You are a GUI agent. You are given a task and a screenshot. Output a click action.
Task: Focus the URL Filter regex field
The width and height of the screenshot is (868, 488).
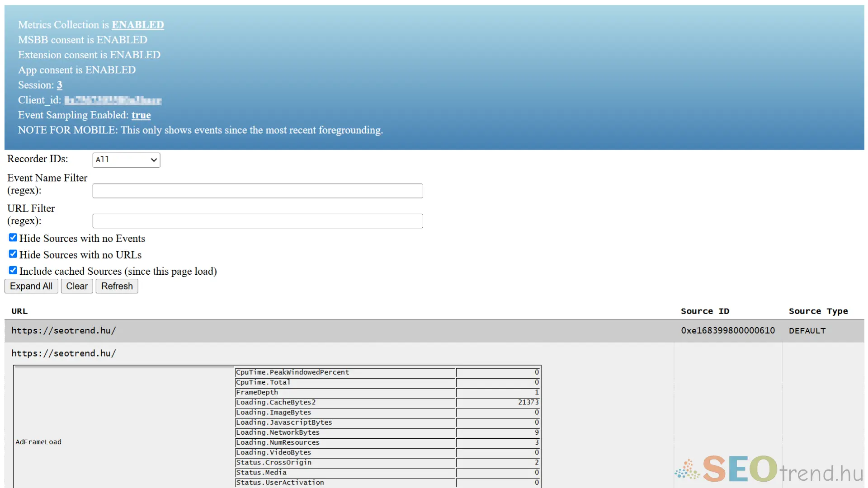point(258,221)
